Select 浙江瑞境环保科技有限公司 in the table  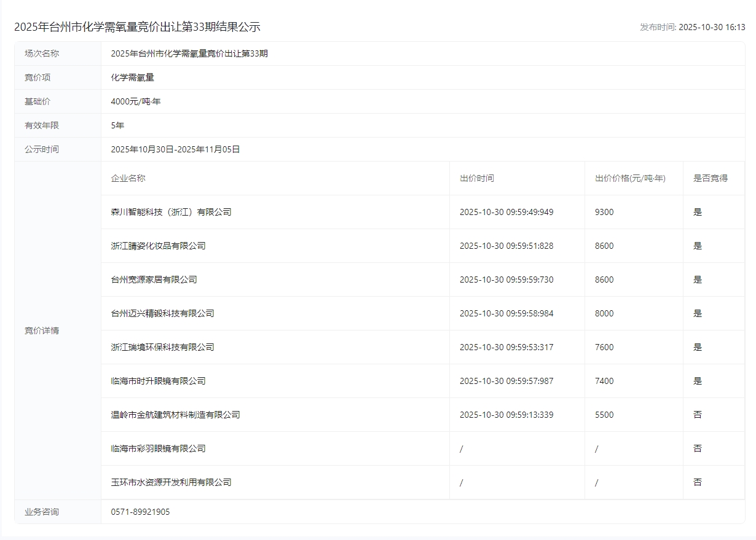pyautogui.click(x=162, y=347)
